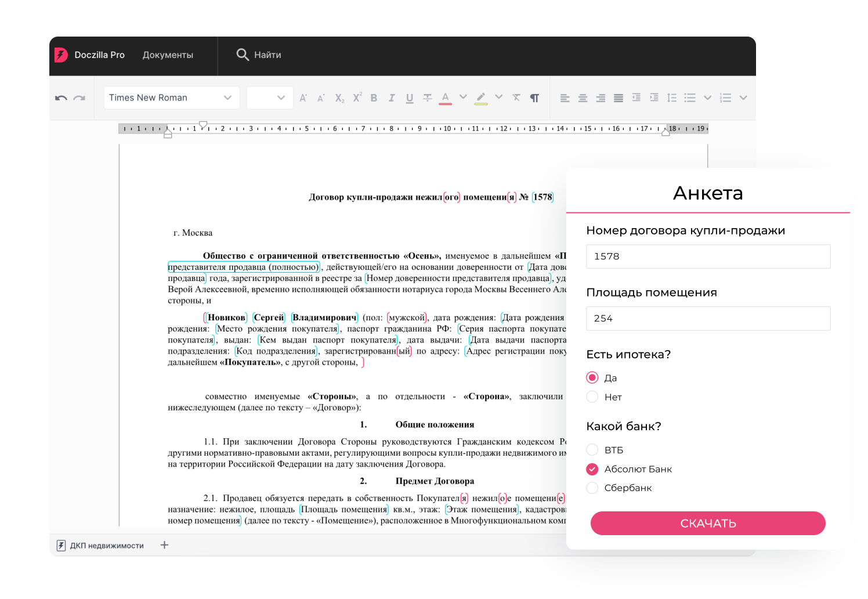This screenshot has height=599, width=868.
Task: Toggle bold formatting
Action: point(374,98)
